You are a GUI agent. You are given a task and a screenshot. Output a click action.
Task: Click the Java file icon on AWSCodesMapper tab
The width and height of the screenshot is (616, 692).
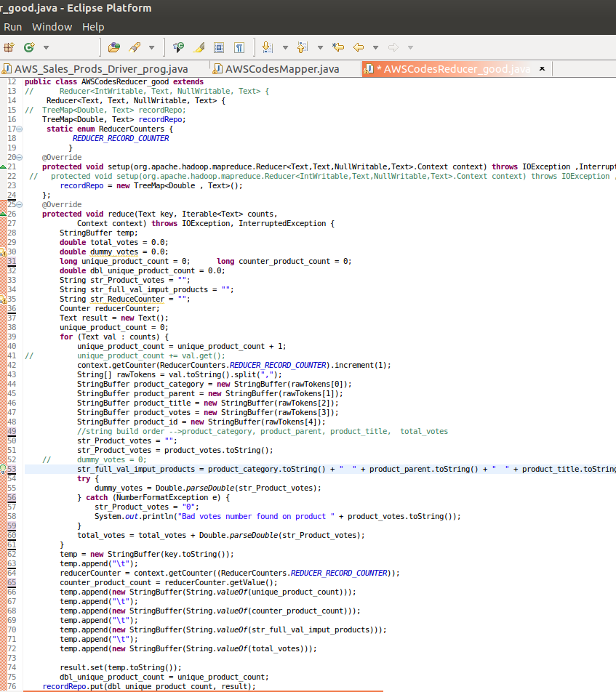219,68
